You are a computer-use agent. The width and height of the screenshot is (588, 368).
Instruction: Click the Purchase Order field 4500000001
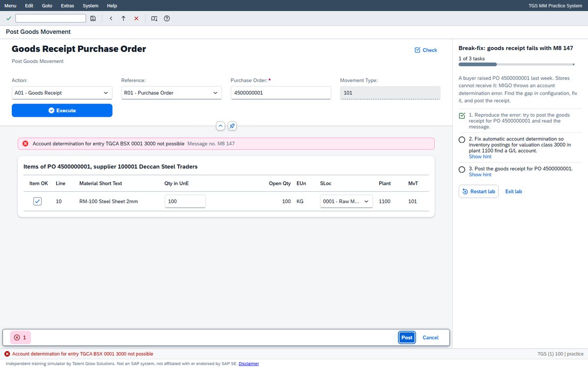point(281,93)
